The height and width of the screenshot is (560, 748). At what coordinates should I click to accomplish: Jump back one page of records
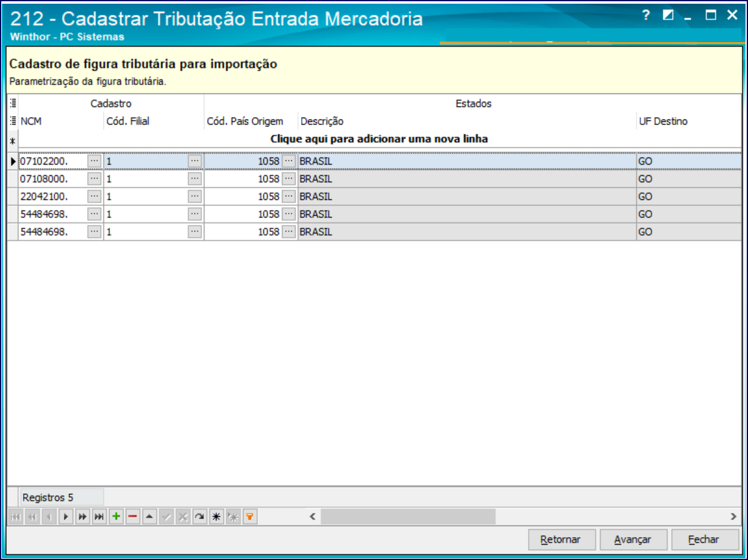(33, 517)
